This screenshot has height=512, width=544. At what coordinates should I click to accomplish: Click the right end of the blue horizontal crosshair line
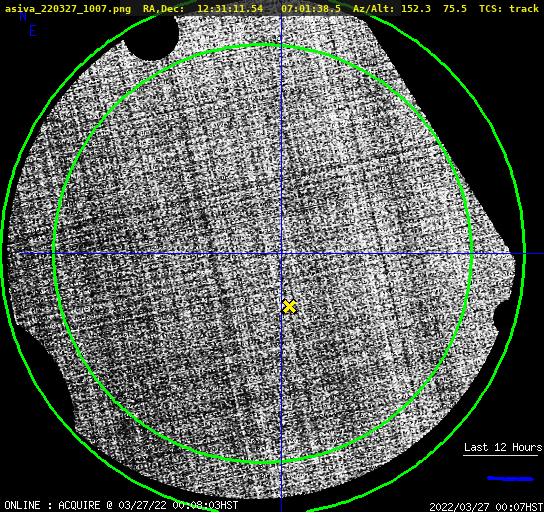(541, 254)
